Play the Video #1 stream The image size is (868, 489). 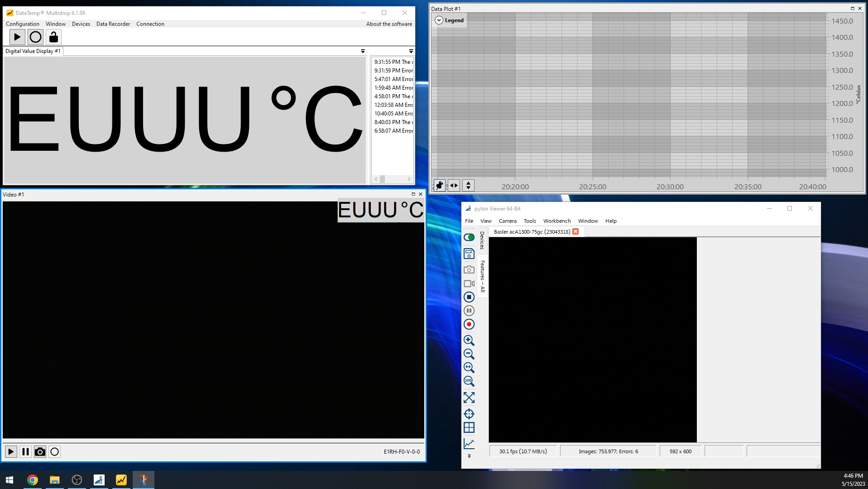pos(11,452)
